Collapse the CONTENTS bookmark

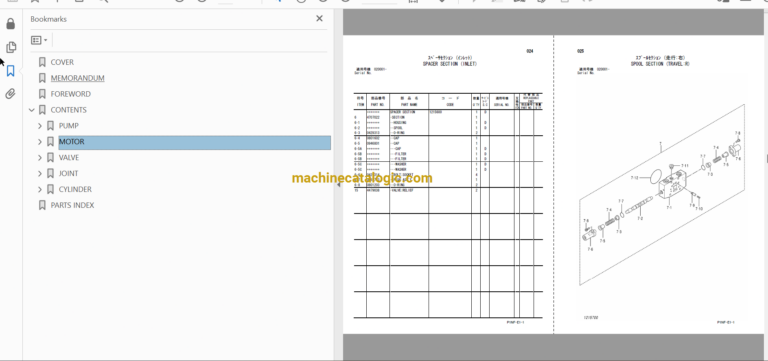[32, 110]
